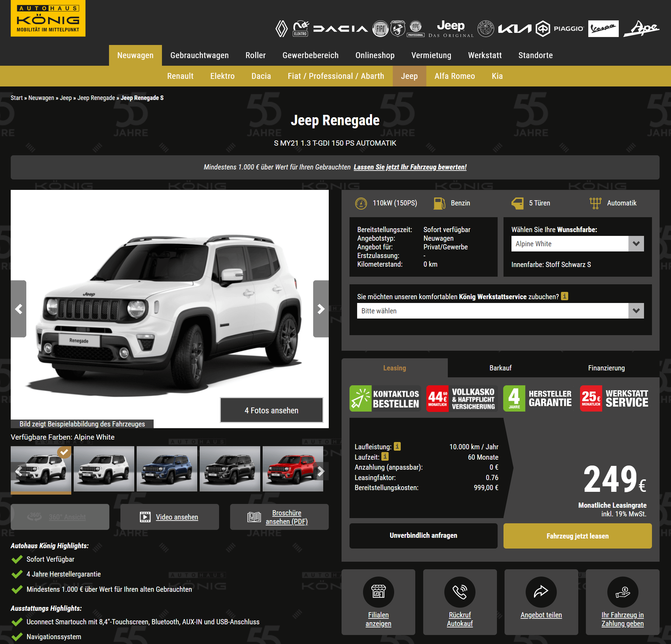671x644 pixels.
Task: Open Roller main menu
Action: pyautogui.click(x=255, y=55)
